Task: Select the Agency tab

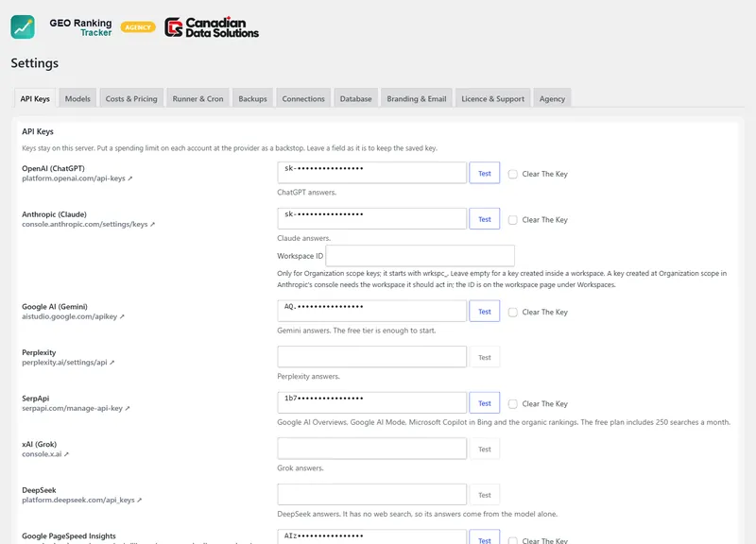Action: (x=552, y=99)
